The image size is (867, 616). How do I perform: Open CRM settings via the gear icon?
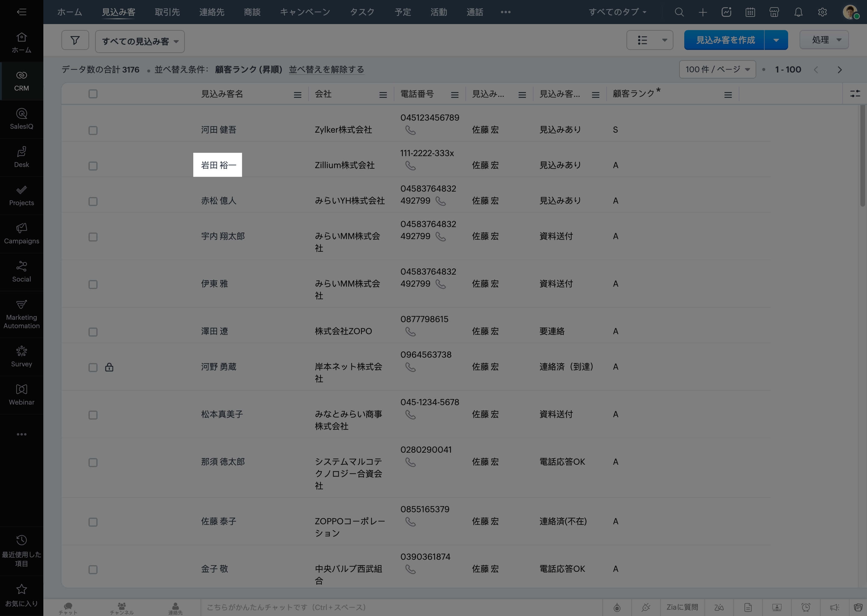pos(822,12)
